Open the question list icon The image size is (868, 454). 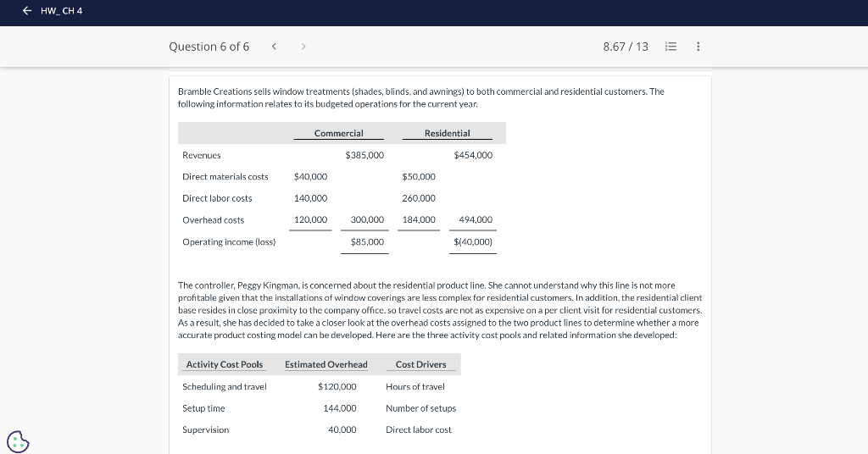pyautogui.click(x=670, y=47)
